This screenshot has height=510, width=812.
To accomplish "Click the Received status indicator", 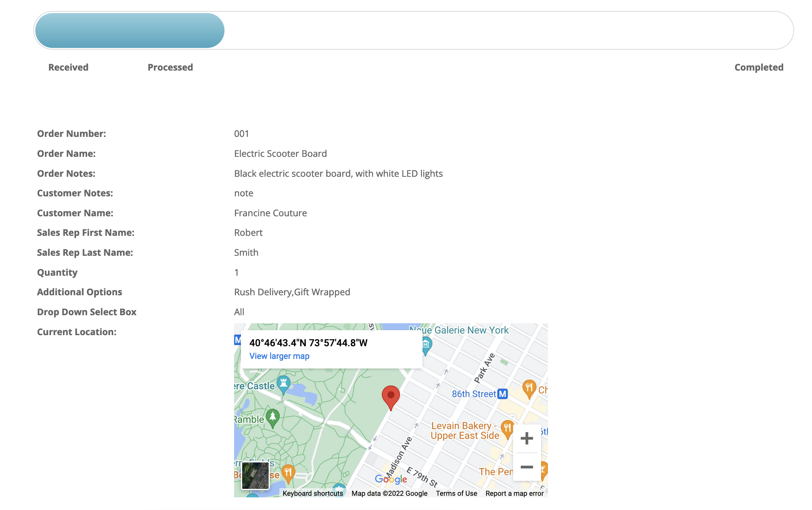I will point(68,66).
